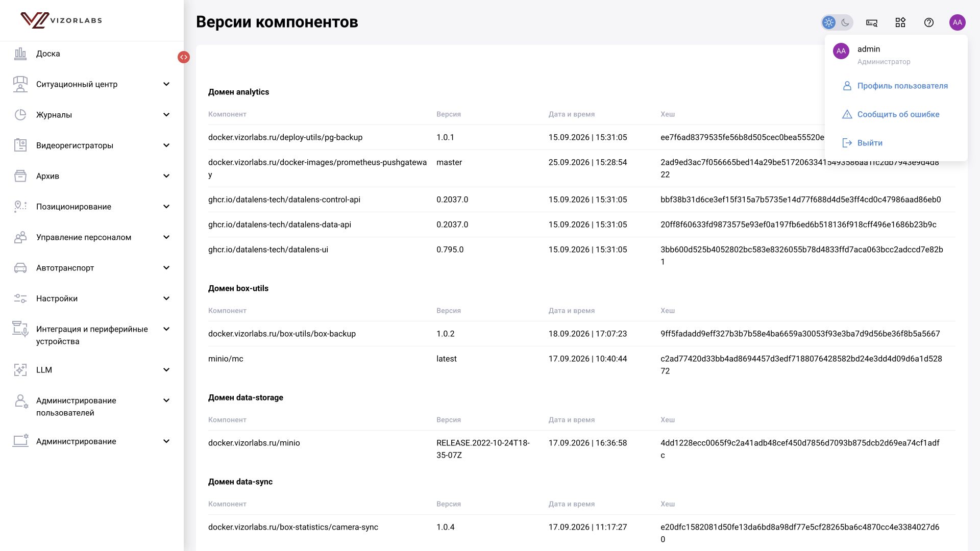Click the Настройки sliders icon
Image resolution: width=980 pixels, height=551 pixels.
[20, 298]
